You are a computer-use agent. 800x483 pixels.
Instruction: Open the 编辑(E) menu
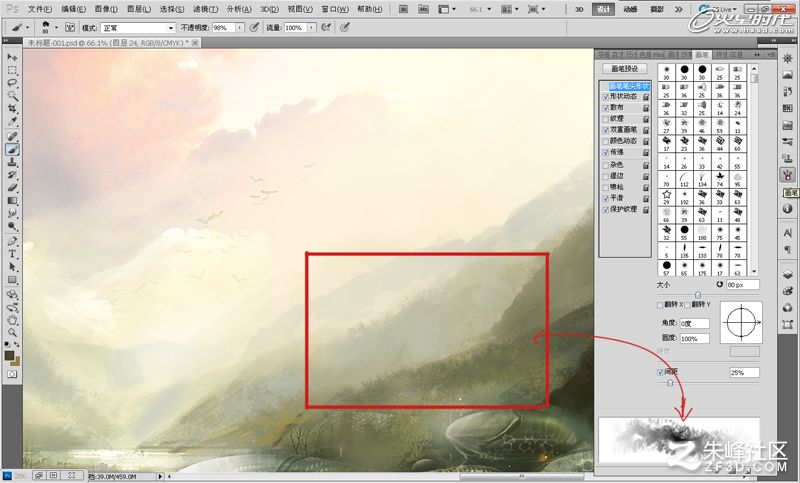click(73, 9)
